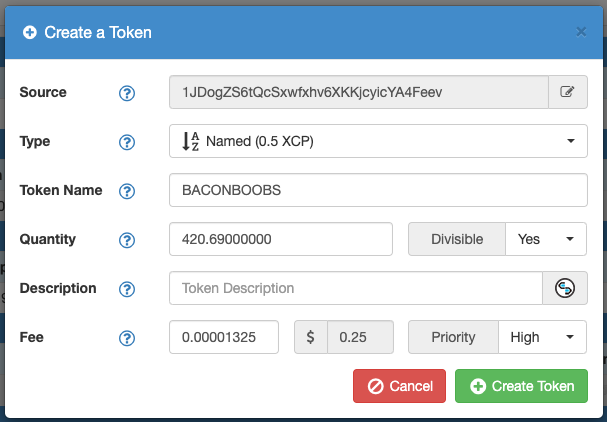
Task: Click the Source address field
Action: [x=359, y=92]
